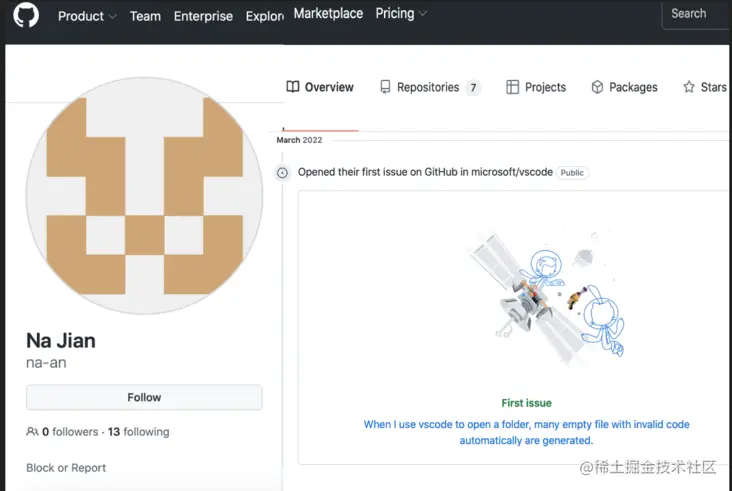View the 0 followers list

click(x=70, y=432)
